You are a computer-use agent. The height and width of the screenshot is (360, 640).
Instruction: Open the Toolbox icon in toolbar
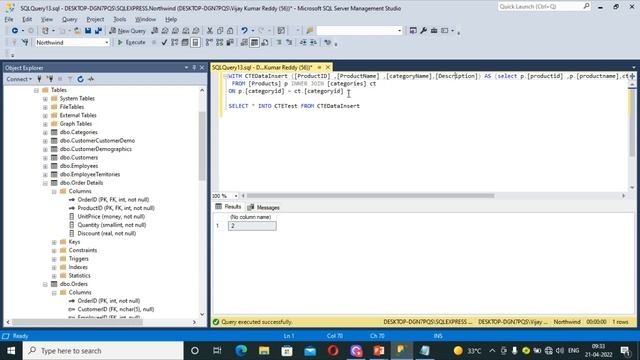tap(434, 31)
